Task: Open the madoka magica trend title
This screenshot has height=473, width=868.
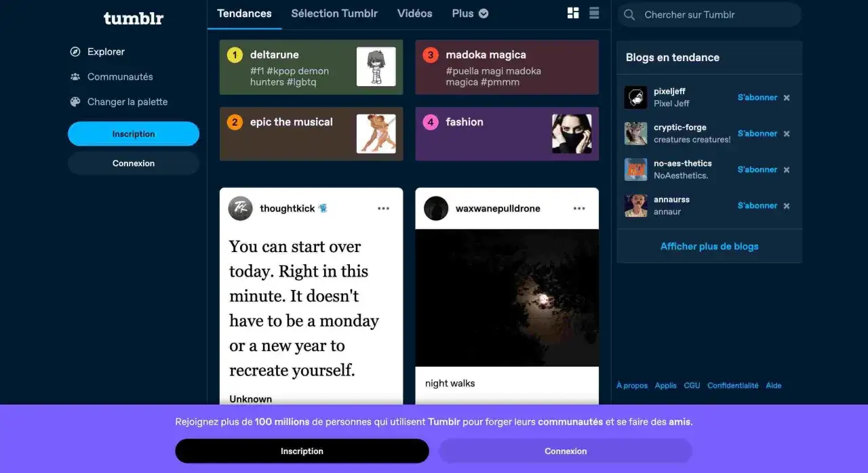Action: click(x=486, y=55)
